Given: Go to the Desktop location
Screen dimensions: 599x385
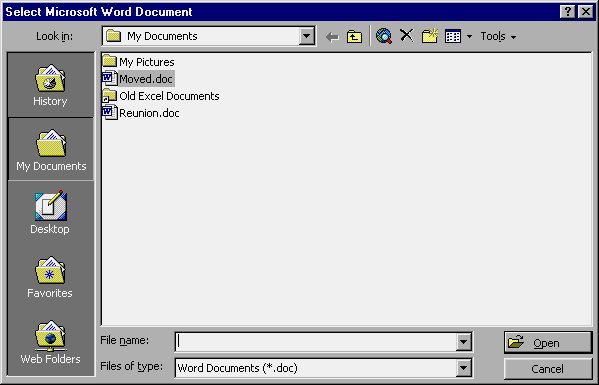Looking at the screenshot, I should (x=50, y=212).
